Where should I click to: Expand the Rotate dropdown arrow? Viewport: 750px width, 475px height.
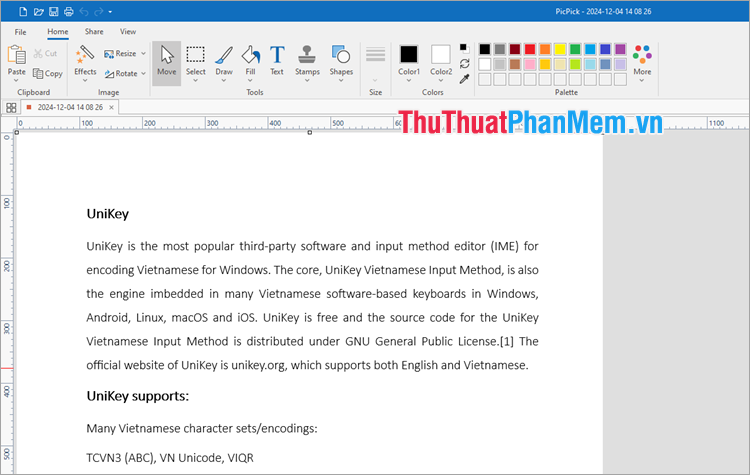[x=143, y=74]
